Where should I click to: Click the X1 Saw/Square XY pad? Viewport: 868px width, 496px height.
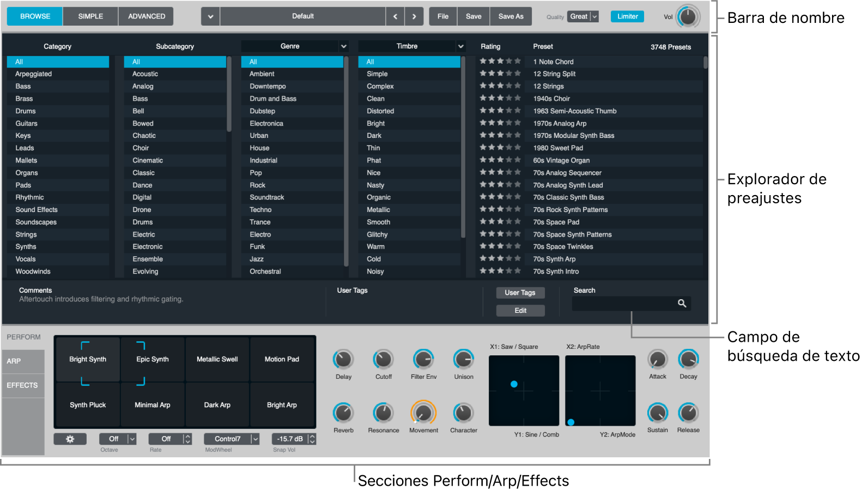524,391
